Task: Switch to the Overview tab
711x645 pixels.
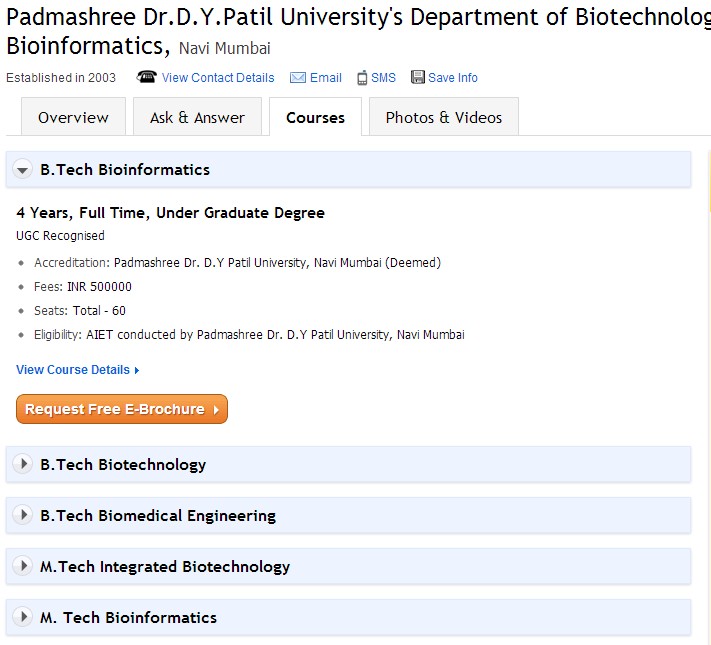Action: click(73, 117)
